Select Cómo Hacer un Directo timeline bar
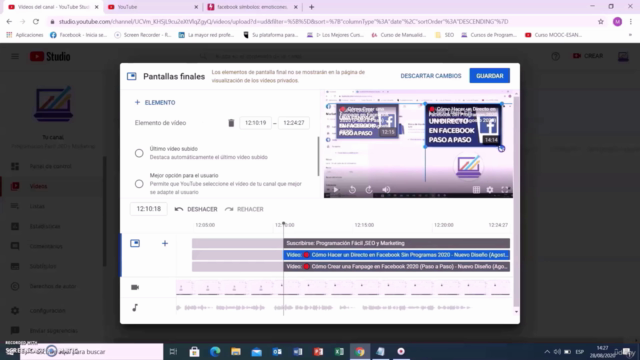This screenshot has width=640, height=360. (x=396, y=255)
